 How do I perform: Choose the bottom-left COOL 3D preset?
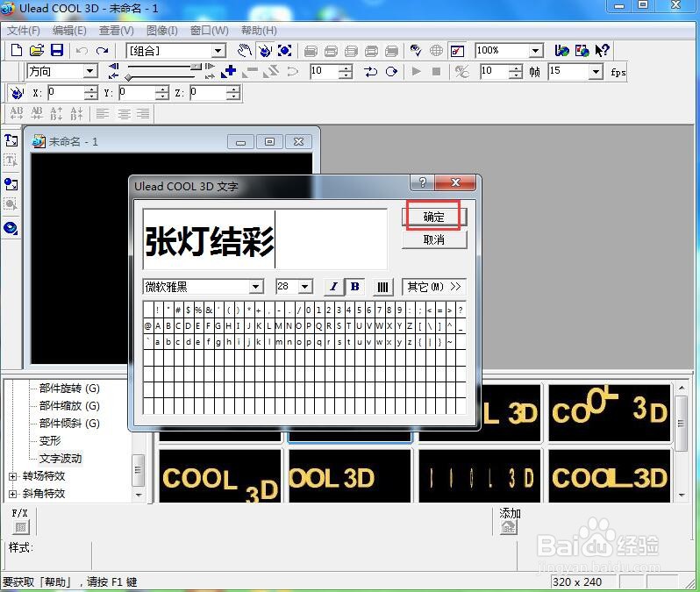220,476
